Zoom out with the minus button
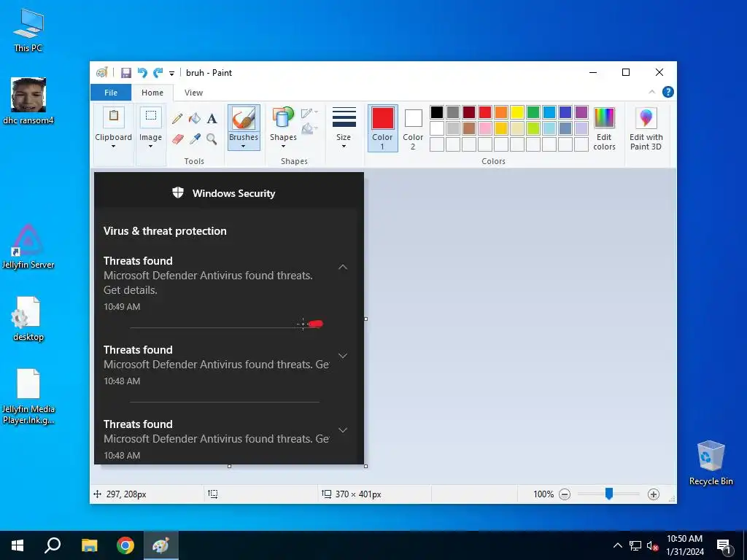747x560 pixels. pos(565,494)
